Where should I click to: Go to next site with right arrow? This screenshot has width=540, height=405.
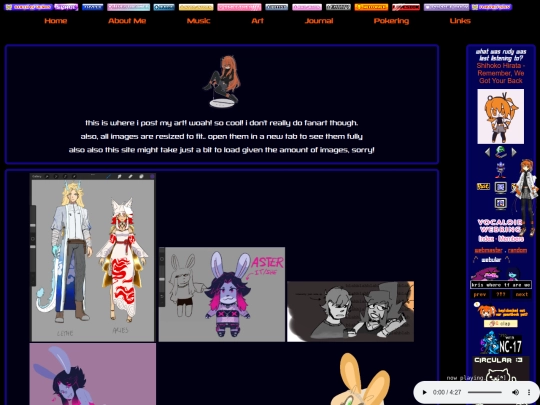[x=514, y=152]
